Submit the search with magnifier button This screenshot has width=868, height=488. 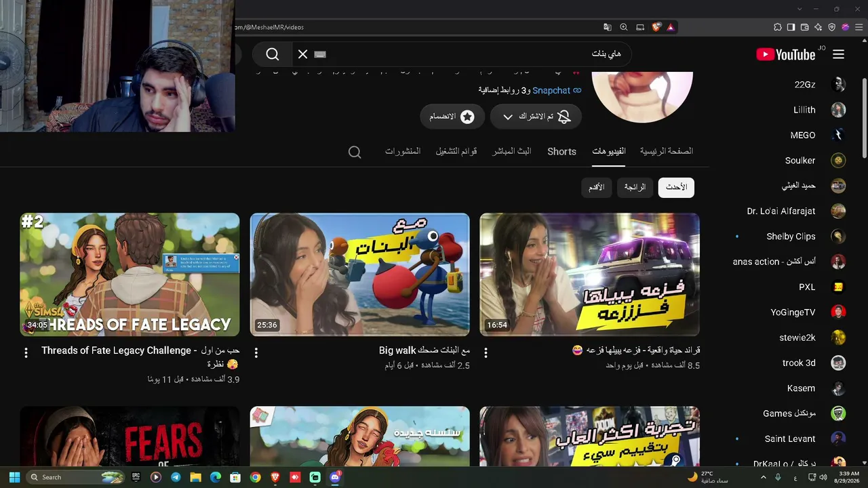pos(273,54)
